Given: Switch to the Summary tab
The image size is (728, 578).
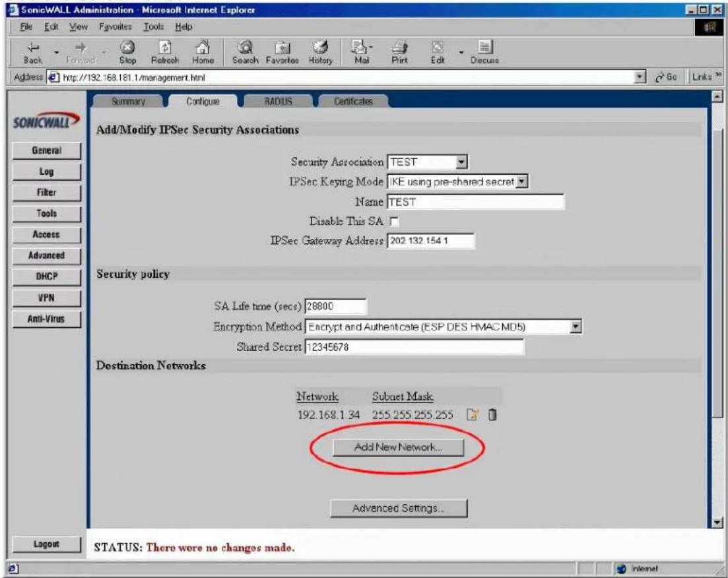Looking at the screenshot, I should point(128,101).
